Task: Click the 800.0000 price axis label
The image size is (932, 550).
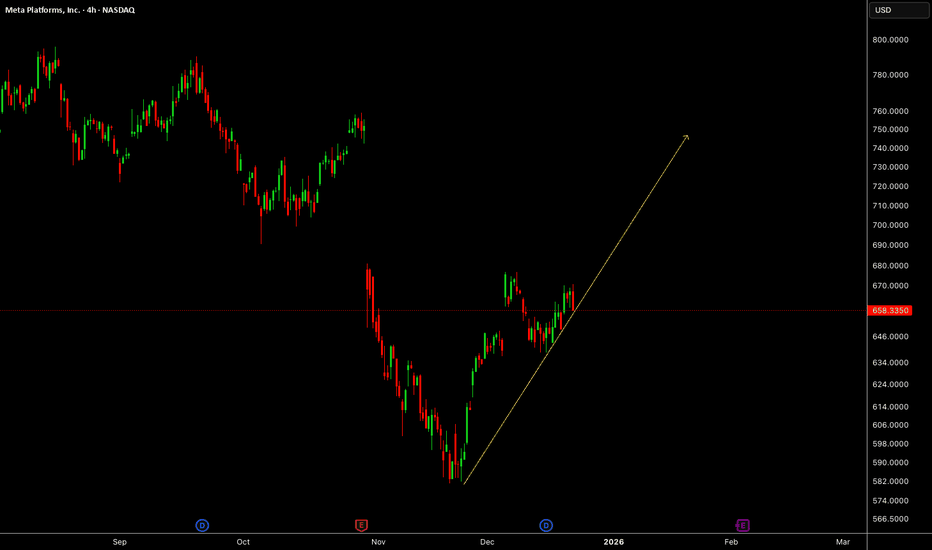Action: pos(891,41)
